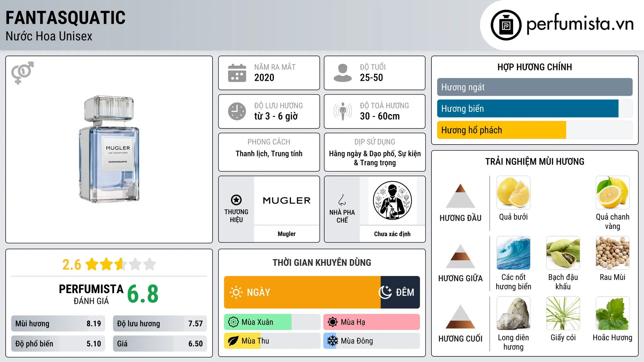Select the flower icon for Mùa Xuân

tap(233, 322)
